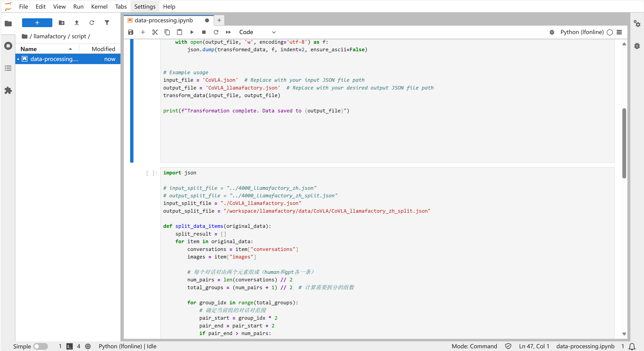Interrupt the kernel with the stop icon
644x351 pixels.
click(204, 32)
